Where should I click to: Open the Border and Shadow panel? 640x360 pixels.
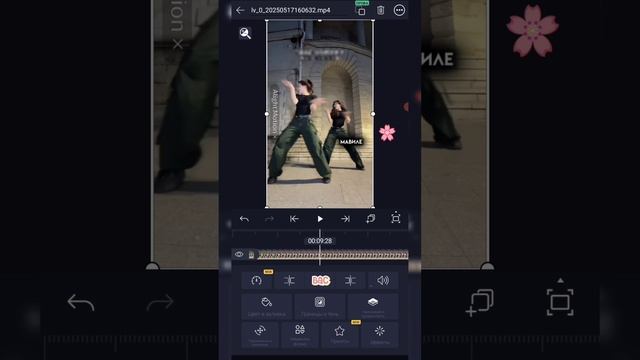click(320, 307)
